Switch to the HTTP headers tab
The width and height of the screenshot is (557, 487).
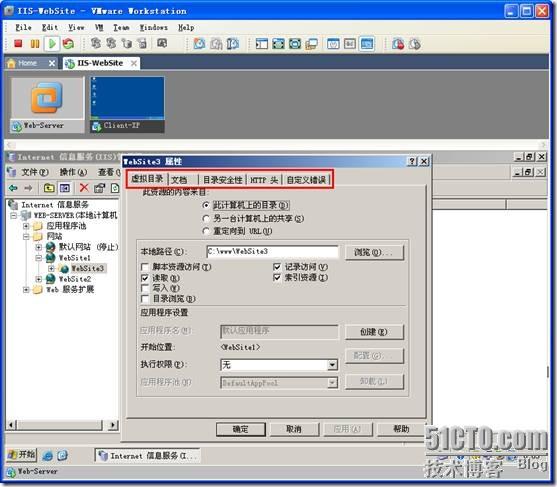coord(264,180)
